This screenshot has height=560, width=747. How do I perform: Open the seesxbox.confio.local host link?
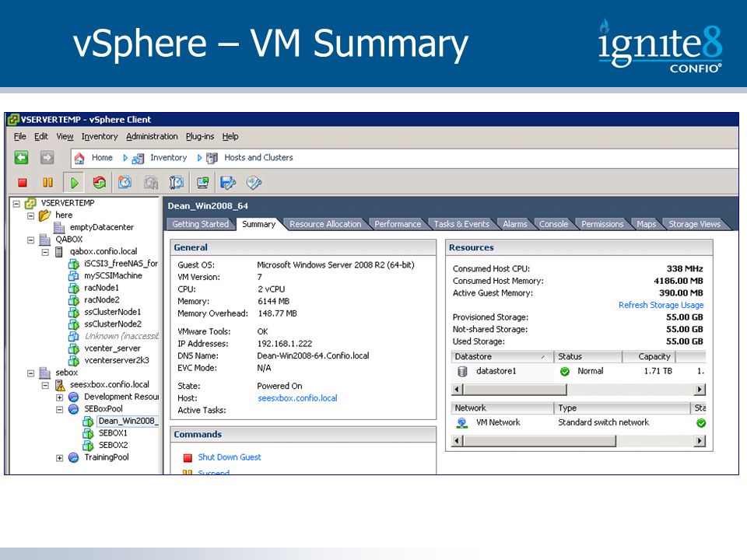click(x=297, y=398)
